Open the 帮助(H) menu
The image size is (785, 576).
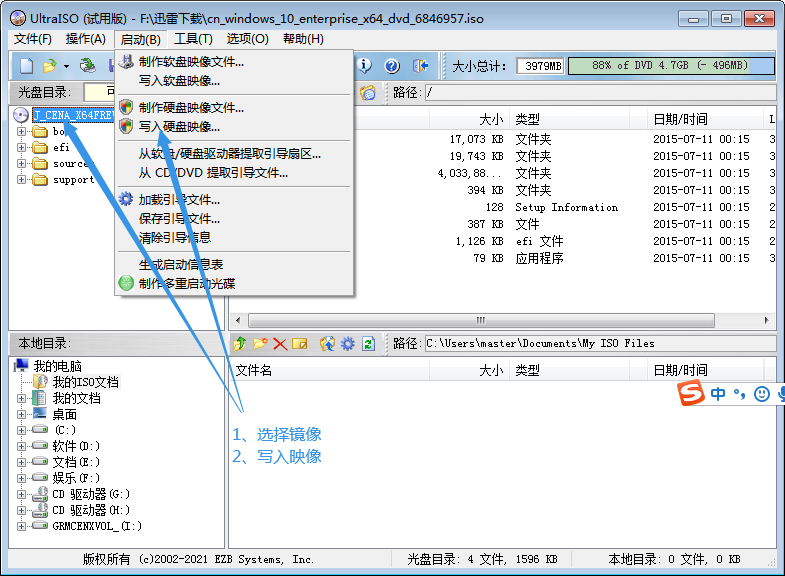303,39
